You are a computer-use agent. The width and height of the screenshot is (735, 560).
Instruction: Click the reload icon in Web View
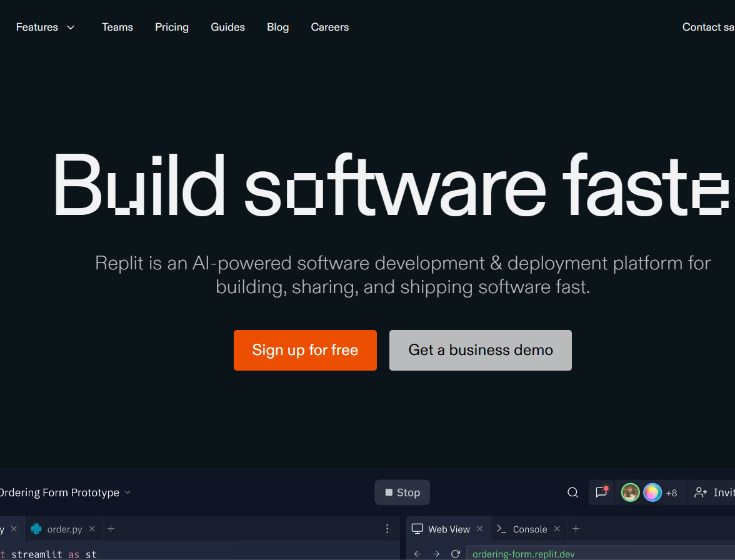[456, 554]
